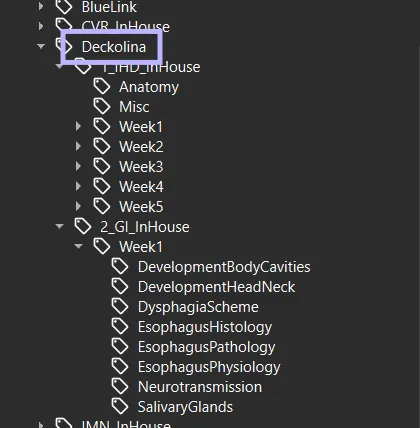Expand Week3 under 1_IHD_InHouse

[x=78, y=166]
